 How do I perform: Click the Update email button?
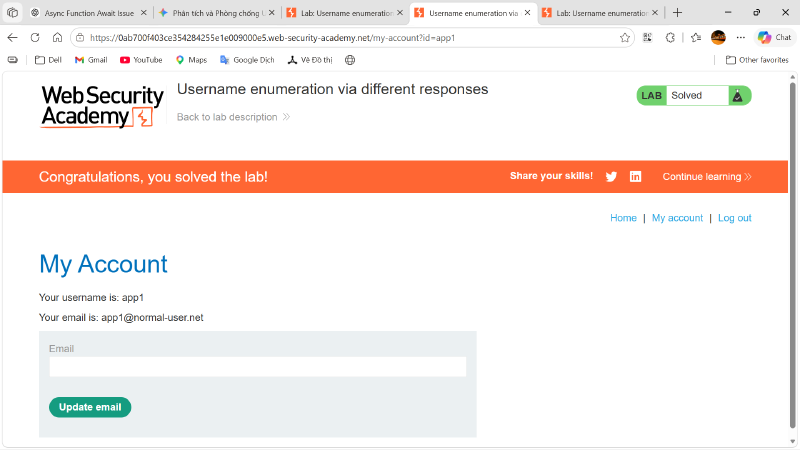[x=90, y=407]
